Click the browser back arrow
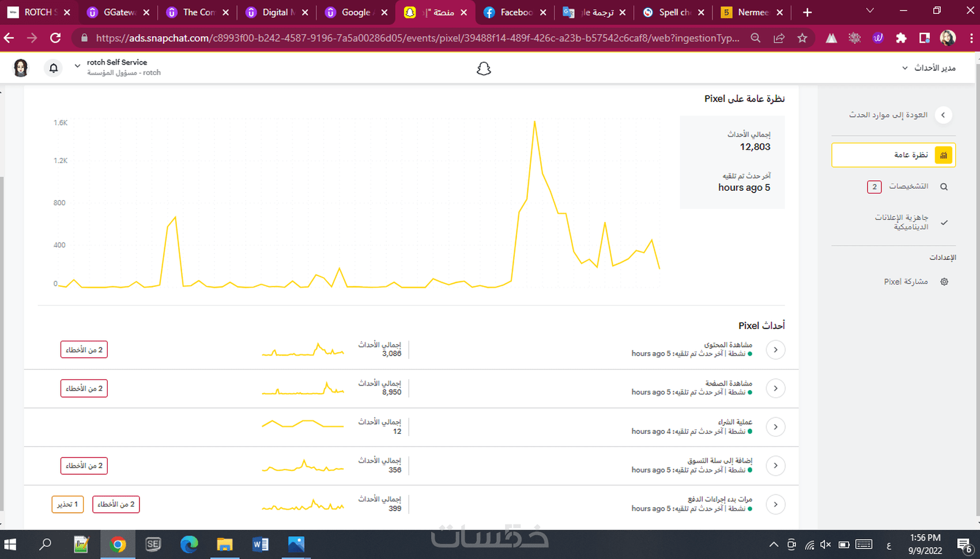The width and height of the screenshot is (980, 559). click(9, 38)
